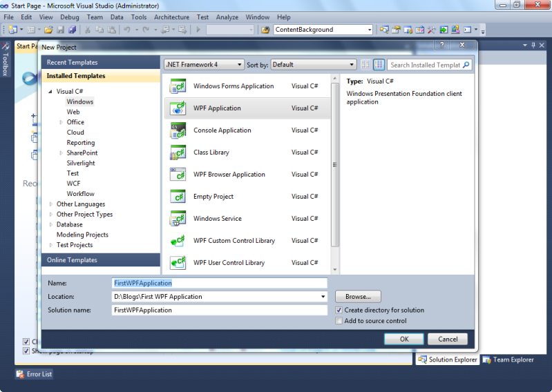Viewport: 552px width, 392px height.
Task: Click the Save toolbar icon
Action: pyautogui.click(x=61, y=30)
